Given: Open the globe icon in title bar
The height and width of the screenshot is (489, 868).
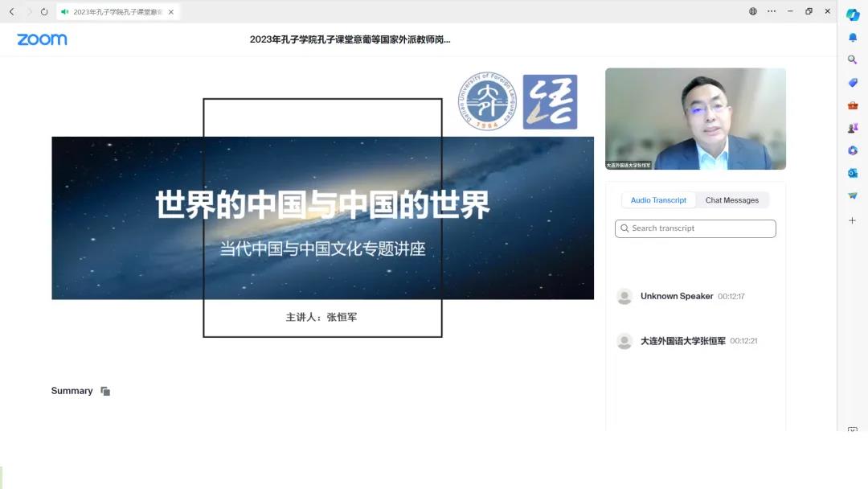Looking at the screenshot, I should [x=753, y=11].
